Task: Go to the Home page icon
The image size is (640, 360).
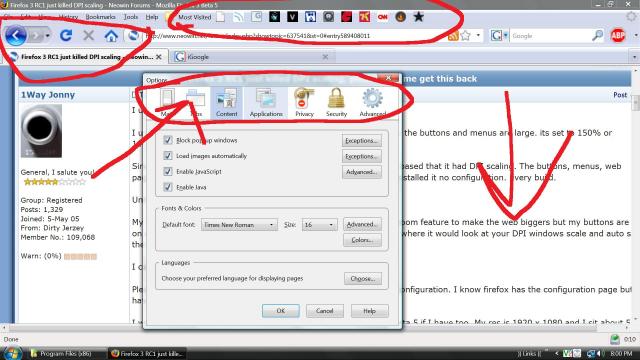Action: click(x=111, y=36)
